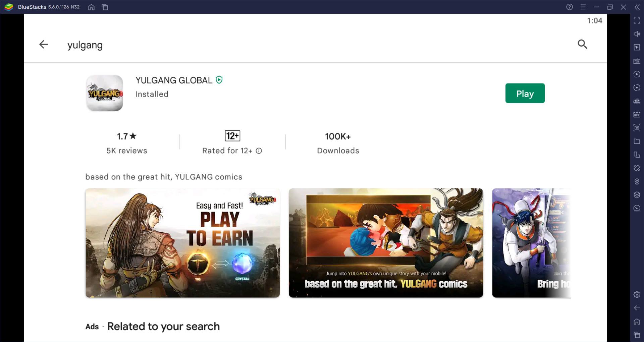This screenshot has width=644, height=342.
Task: Click the title bar home icon
Action: point(91,7)
